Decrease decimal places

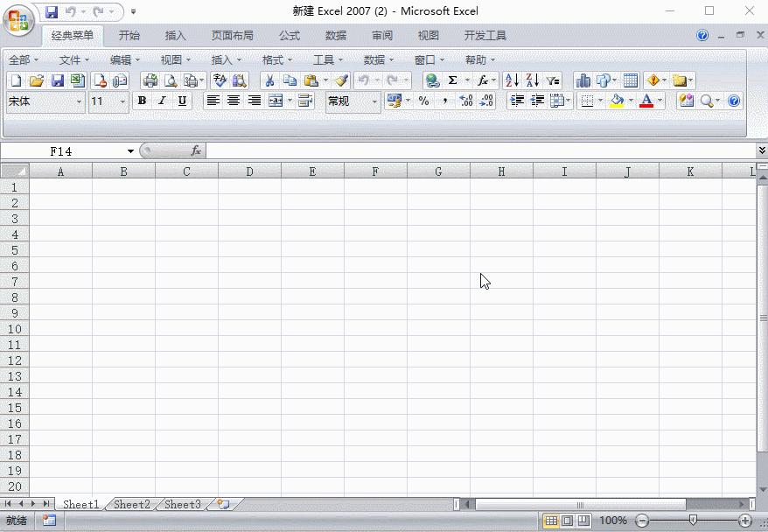pos(486,101)
